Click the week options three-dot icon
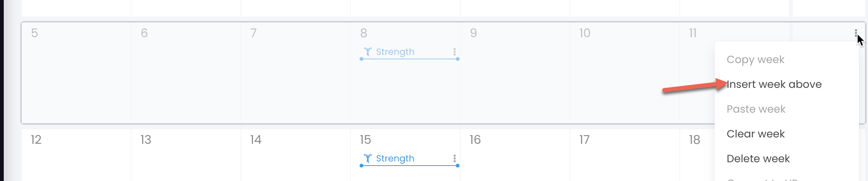 (x=856, y=33)
